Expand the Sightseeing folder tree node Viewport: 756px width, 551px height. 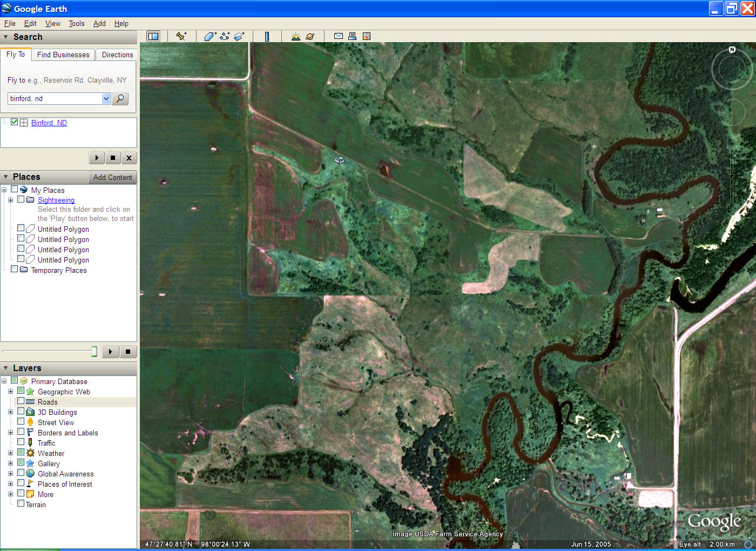point(10,200)
